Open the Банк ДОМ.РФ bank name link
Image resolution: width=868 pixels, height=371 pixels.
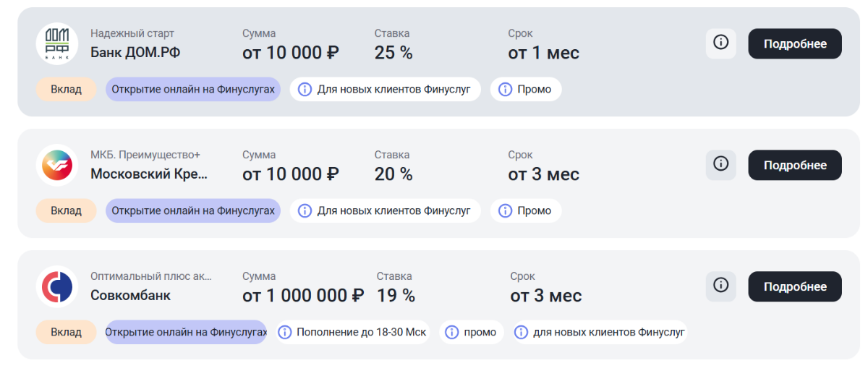pos(135,53)
